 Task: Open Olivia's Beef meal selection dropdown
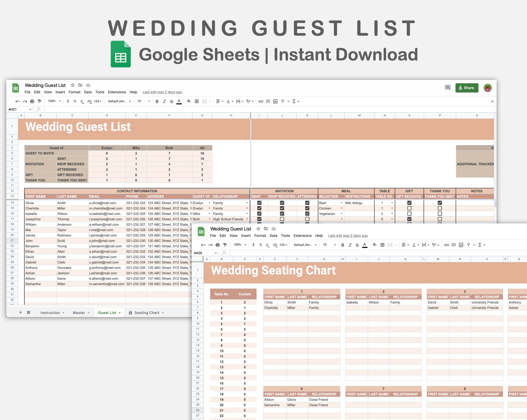coord(341,203)
